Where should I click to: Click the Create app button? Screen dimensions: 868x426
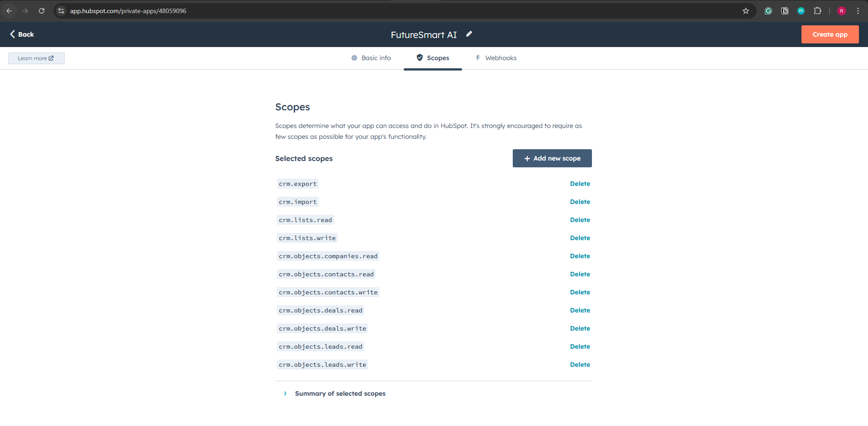830,34
